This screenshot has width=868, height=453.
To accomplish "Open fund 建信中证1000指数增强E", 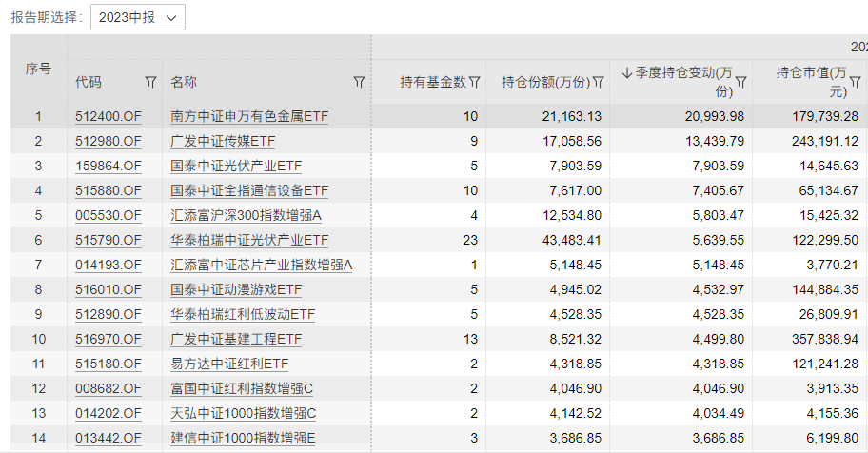I will point(243,438).
